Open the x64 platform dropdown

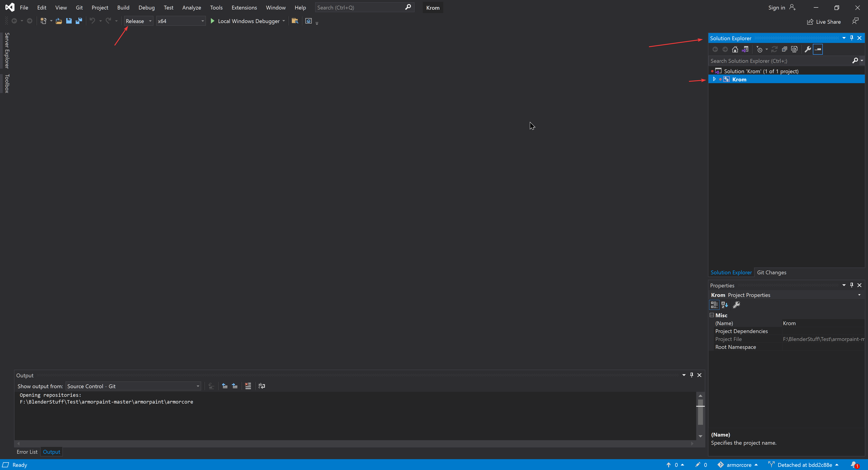pos(181,21)
